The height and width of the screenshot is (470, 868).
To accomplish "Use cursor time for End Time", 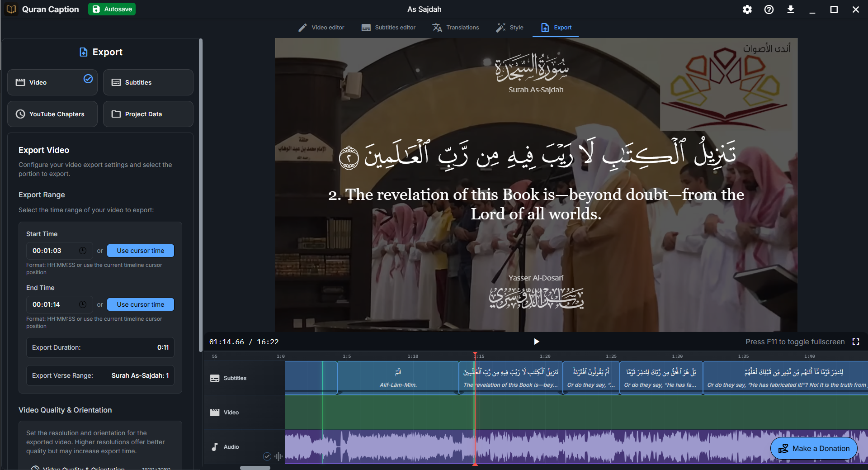I will [x=141, y=304].
